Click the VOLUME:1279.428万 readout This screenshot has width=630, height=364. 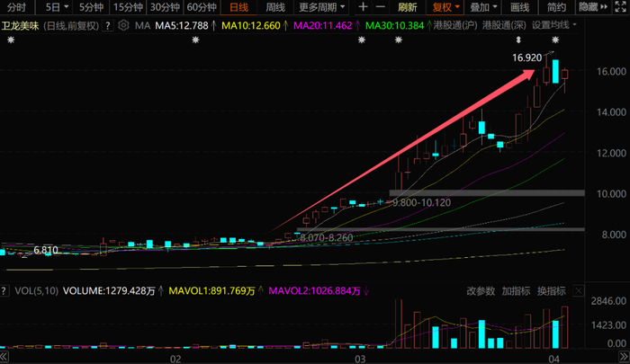point(109,291)
